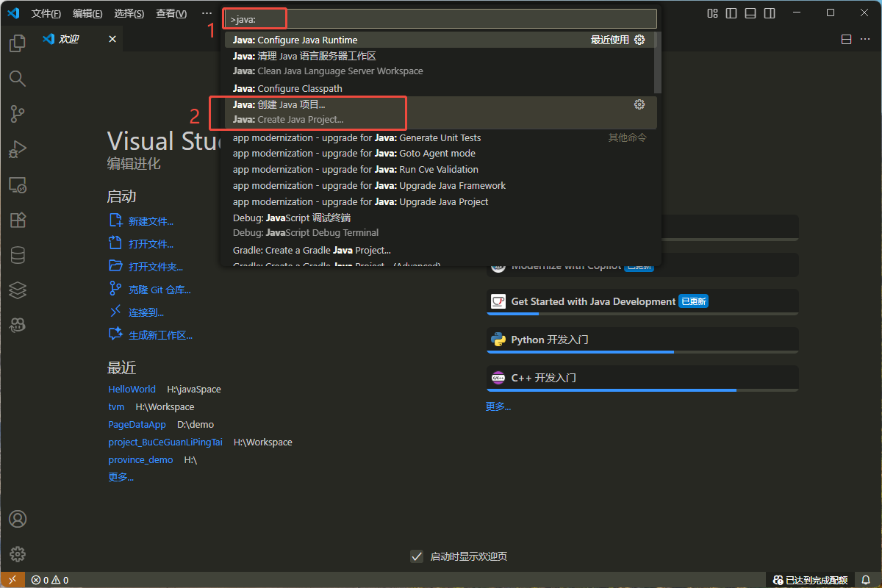Click the Python 开发入门 walkthrough progress item

click(x=642, y=340)
